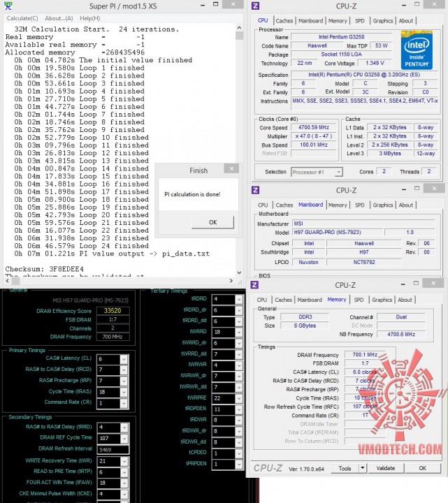Expand the RAS# to CAS# Delay (tRCD) dropdown
Image resolution: width=448 pixels, height=503 pixels.
pyautogui.click(x=124, y=370)
